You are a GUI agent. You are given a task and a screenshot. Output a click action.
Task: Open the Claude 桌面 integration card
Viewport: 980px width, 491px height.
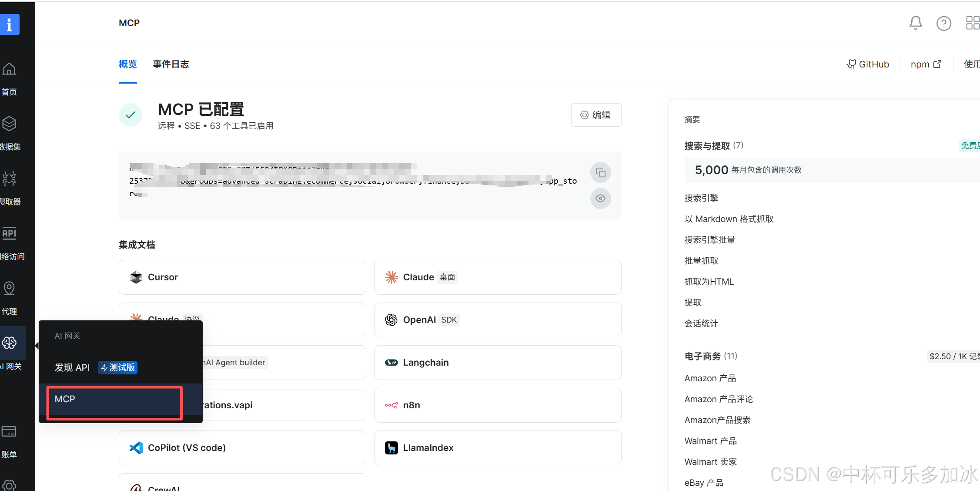coord(498,277)
